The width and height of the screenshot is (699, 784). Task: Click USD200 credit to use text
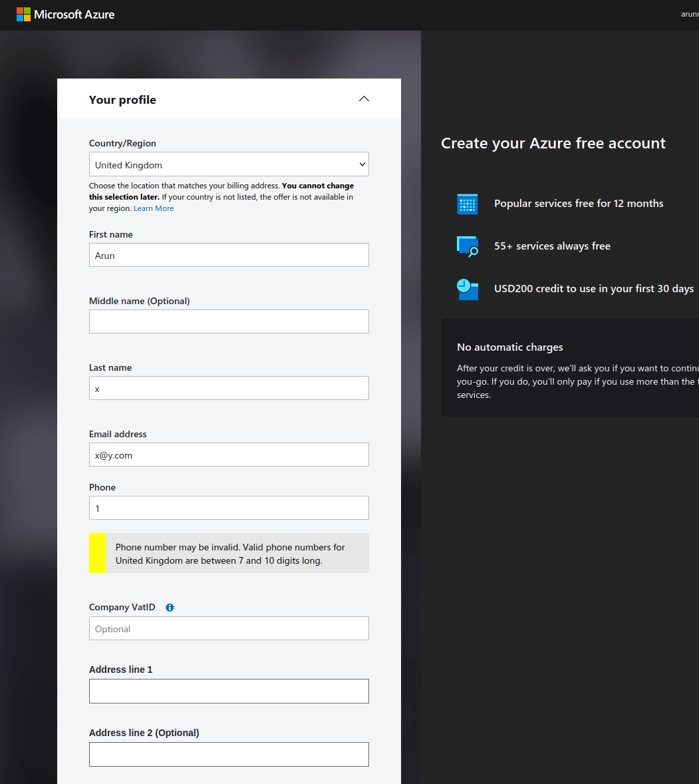coord(593,288)
